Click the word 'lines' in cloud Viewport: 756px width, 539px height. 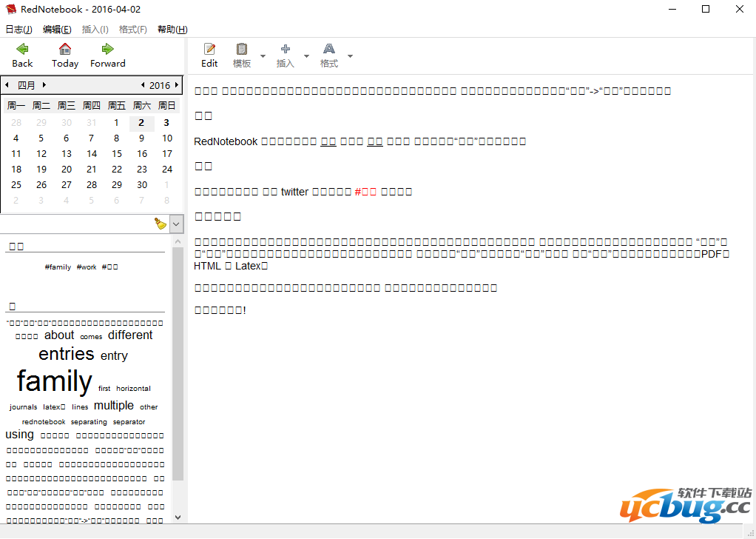pos(80,406)
